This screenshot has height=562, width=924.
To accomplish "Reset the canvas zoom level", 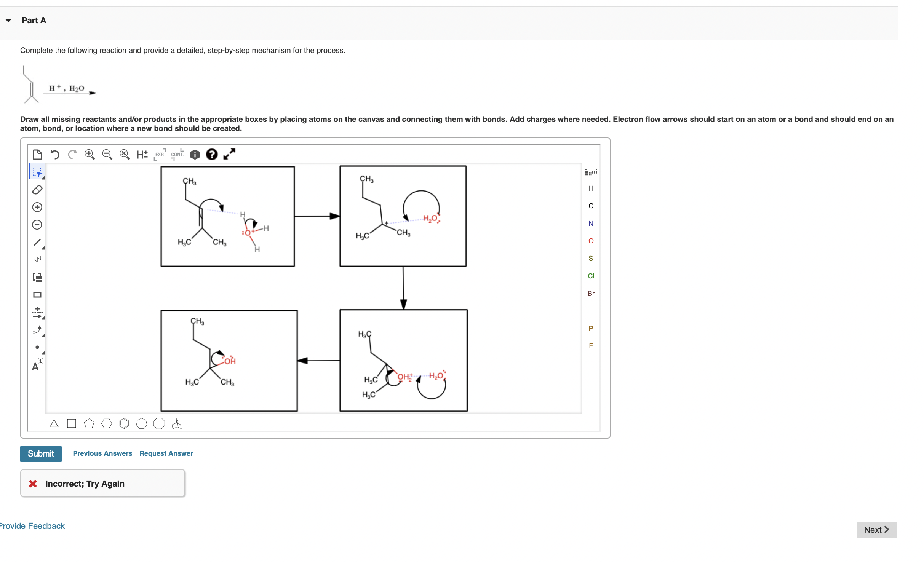I will tap(124, 154).
